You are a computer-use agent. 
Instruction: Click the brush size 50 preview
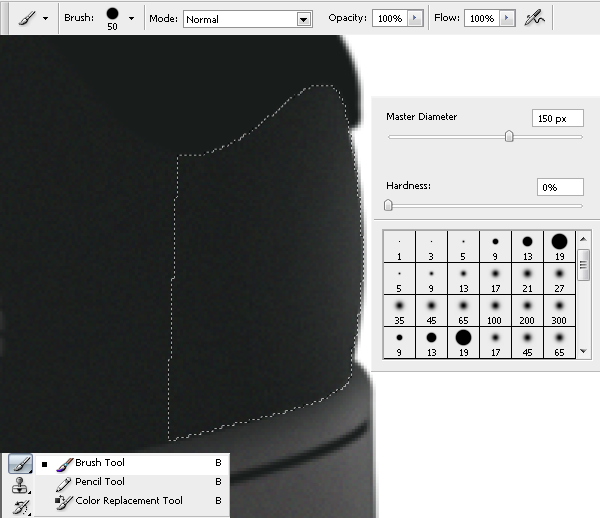(x=112, y=18)
